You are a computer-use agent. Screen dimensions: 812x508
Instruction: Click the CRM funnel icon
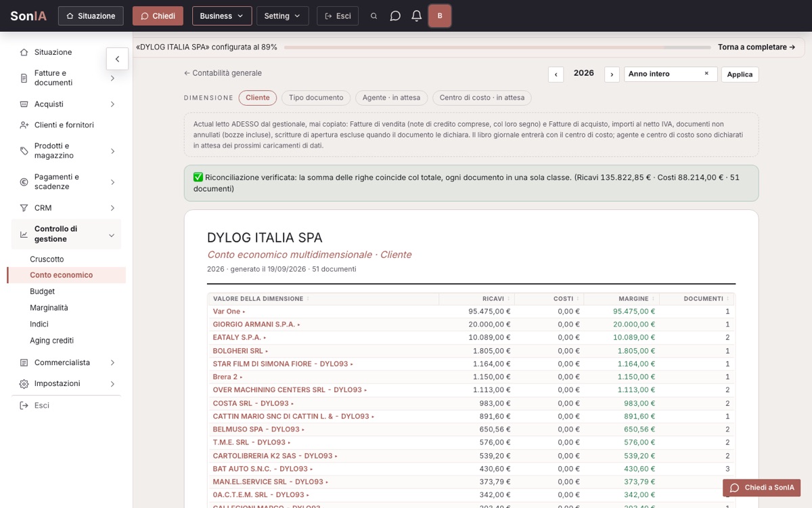click(24, 208)
